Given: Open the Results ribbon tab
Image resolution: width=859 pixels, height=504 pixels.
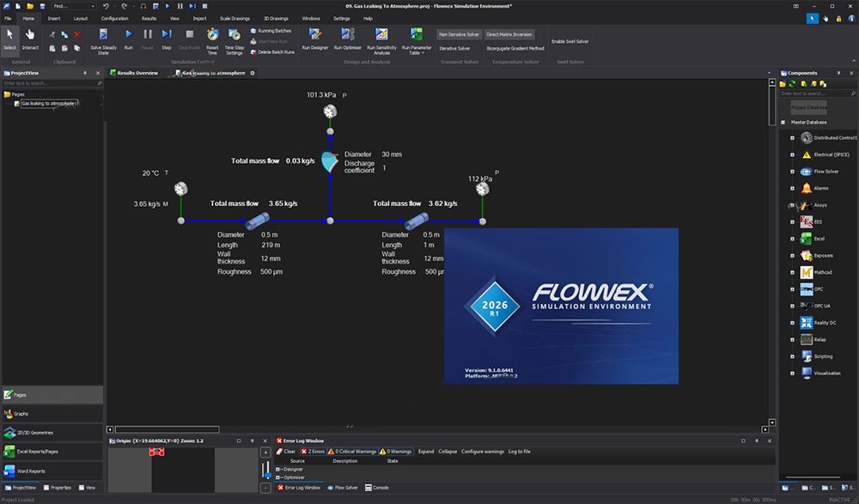Looking at the screenshot, I should pyautogui.click(x=149, y=19).
